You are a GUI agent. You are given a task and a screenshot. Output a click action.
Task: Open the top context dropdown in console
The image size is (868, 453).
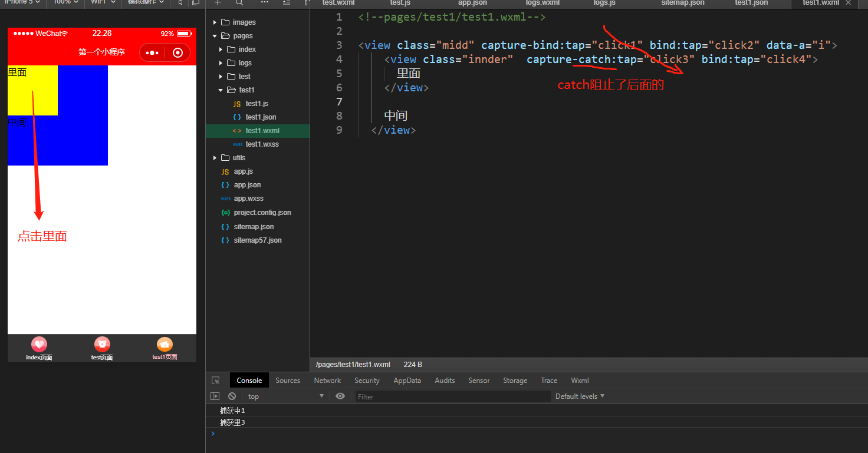click(285, 396)
